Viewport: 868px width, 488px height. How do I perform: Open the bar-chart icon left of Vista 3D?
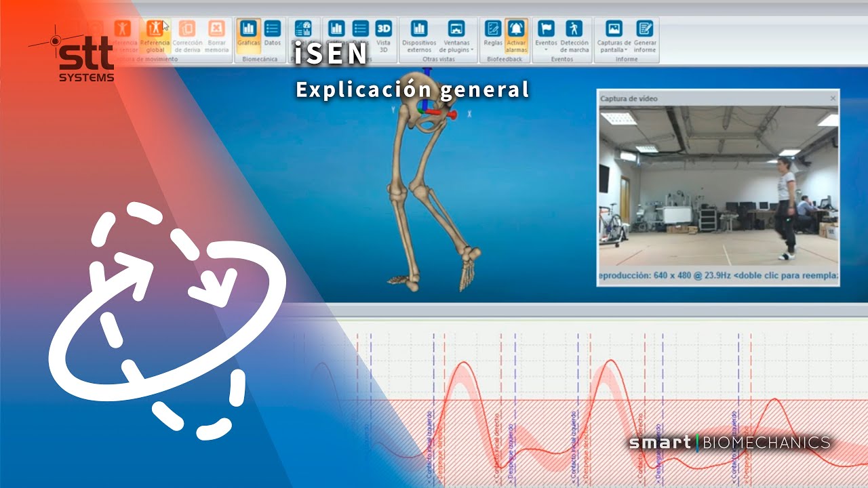(336, 28)
